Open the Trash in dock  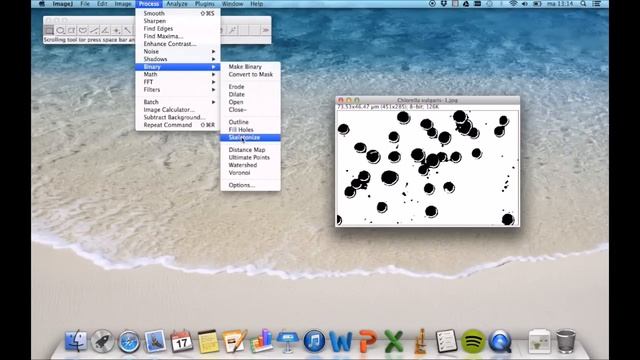pos(566,341)
